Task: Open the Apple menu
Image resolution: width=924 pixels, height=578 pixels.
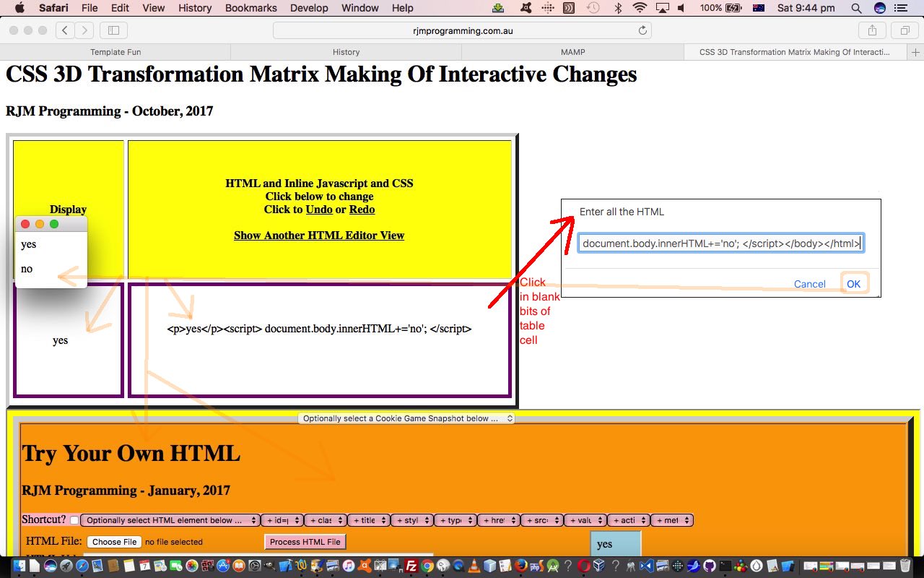Action: (19, 8)
